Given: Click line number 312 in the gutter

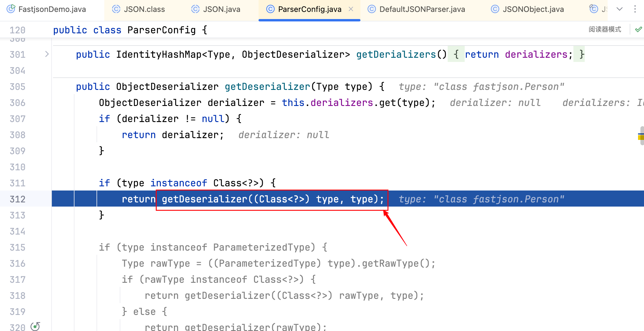Looking at the screenshot, I should (x=18, y=199).
